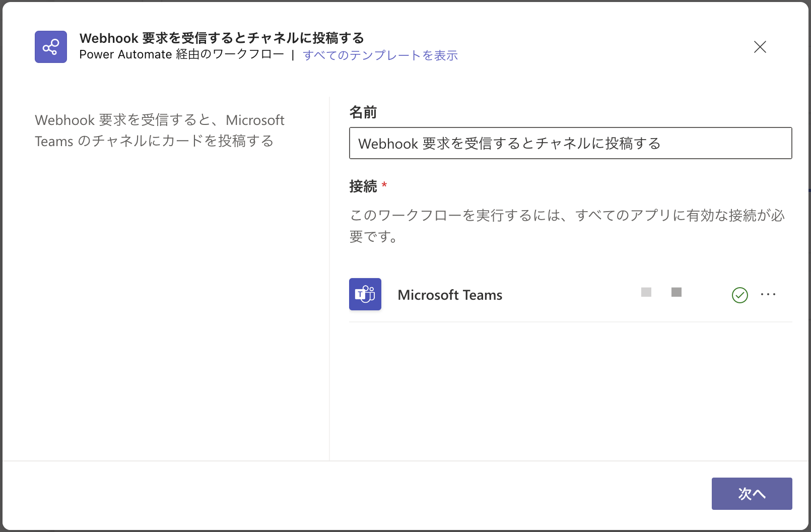The height and width of the screenshot is (532, 811).
Task: Click the dialog title Webhook 要求を受信するとチャネルに投稿する
Action: tap(222, 38)
